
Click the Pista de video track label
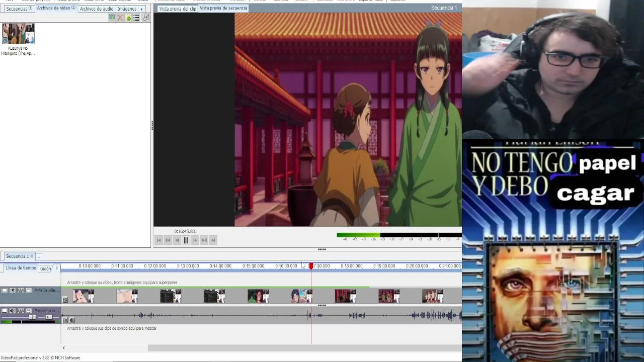pos(47,290)
